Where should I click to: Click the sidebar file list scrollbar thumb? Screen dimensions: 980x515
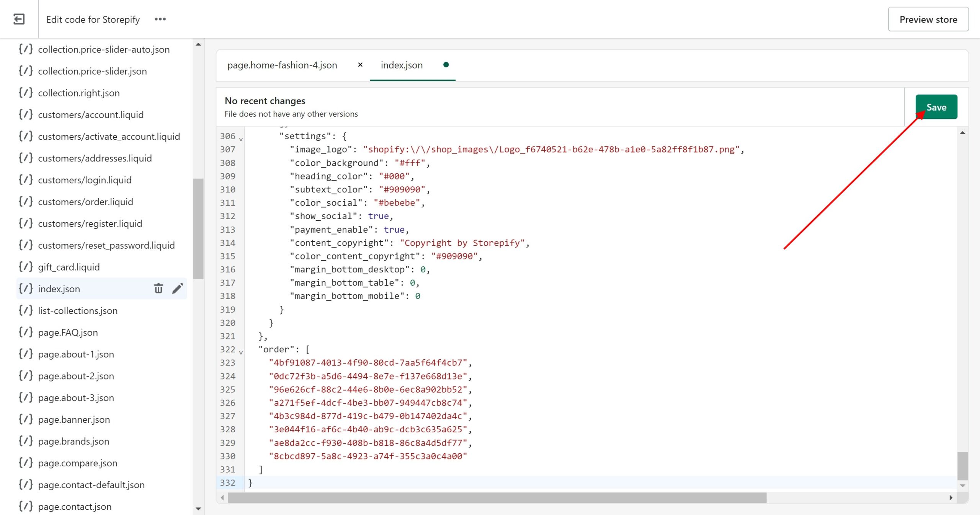pos(198,229)
